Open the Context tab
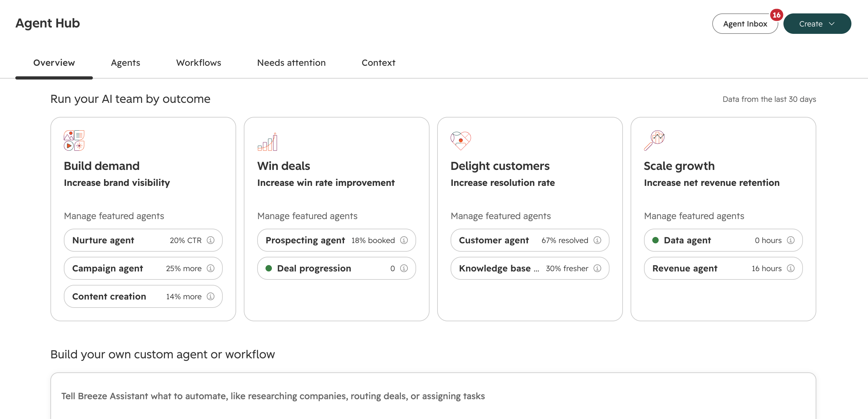868x419 pixels. [x=378, y=63]
